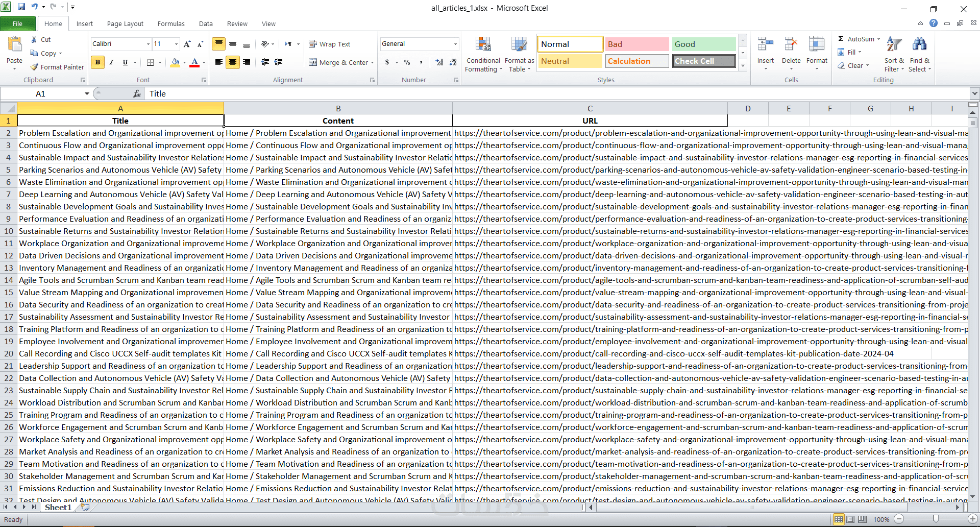Click the Cut scissors icon

[34, 39]
